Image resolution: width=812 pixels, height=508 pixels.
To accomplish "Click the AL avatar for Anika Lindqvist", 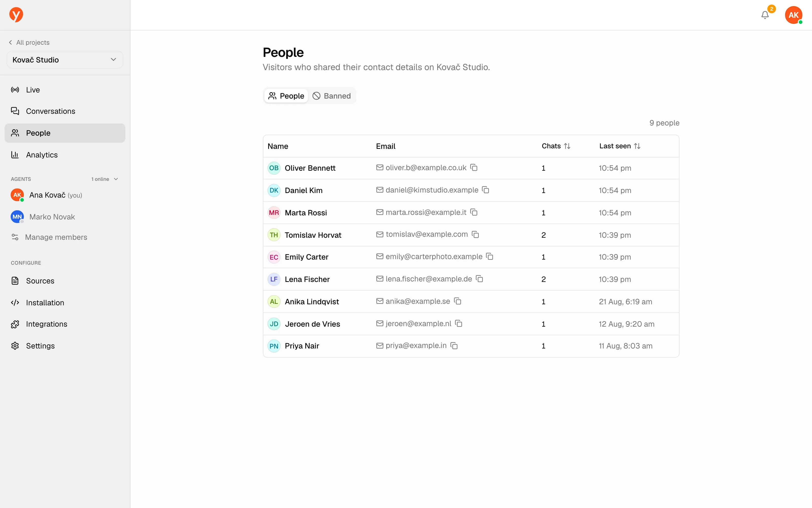I will (x=274, y=301).
